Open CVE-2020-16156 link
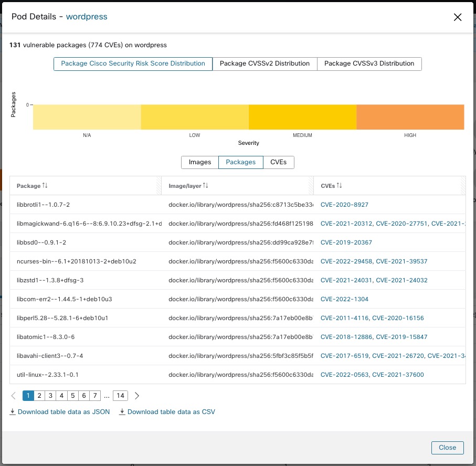This screenshot has height=466, width=476. [x=398, y=318]
